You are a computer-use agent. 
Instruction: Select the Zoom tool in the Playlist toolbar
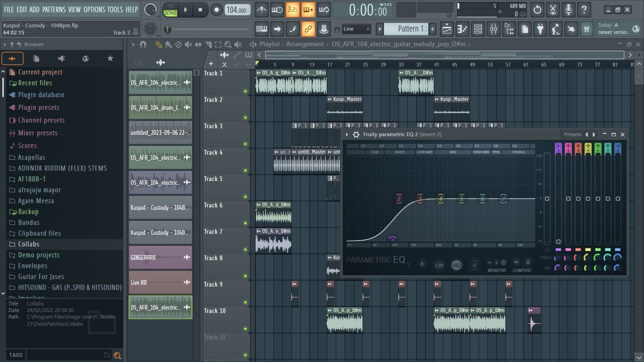(228, 44)
